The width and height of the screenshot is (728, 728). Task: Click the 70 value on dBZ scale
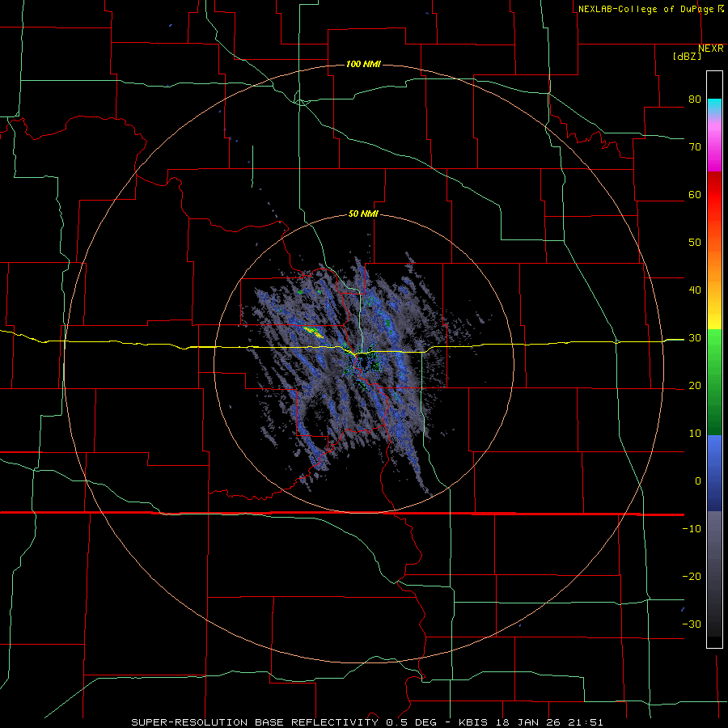[695, 146]
